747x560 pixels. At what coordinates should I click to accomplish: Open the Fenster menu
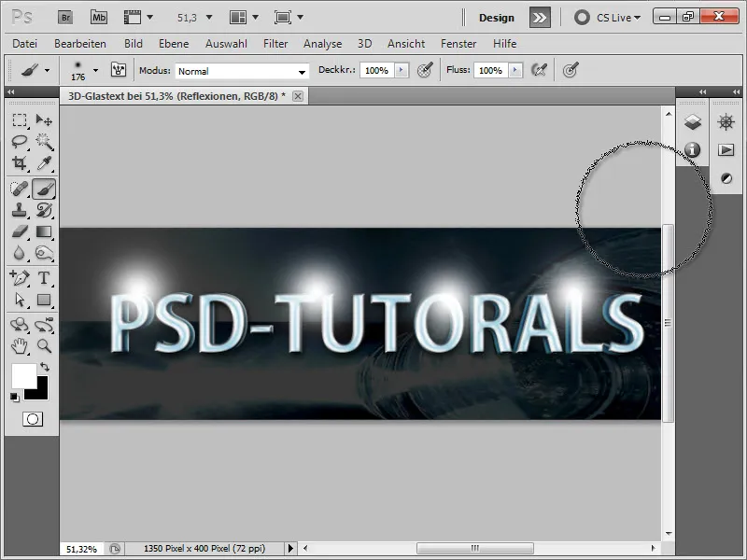coord(458,44)
